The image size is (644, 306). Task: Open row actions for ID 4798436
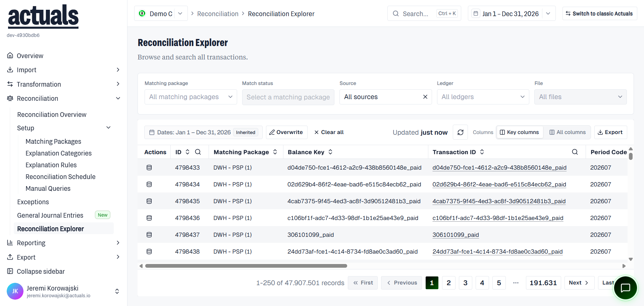coord(149,218)
